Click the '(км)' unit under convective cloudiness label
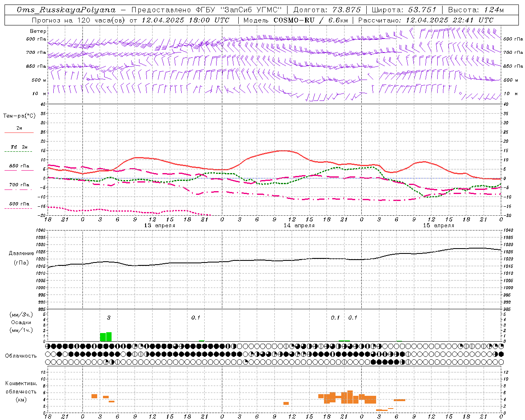Viewport: 525px width, 420px height. [x=21, y=399]
